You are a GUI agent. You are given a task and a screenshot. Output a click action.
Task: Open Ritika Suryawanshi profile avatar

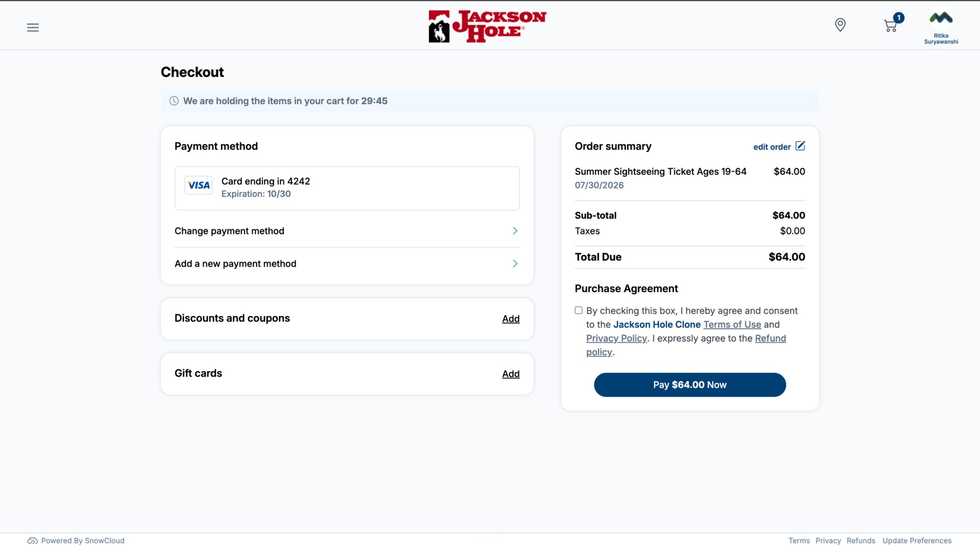(x=941, y=18)
